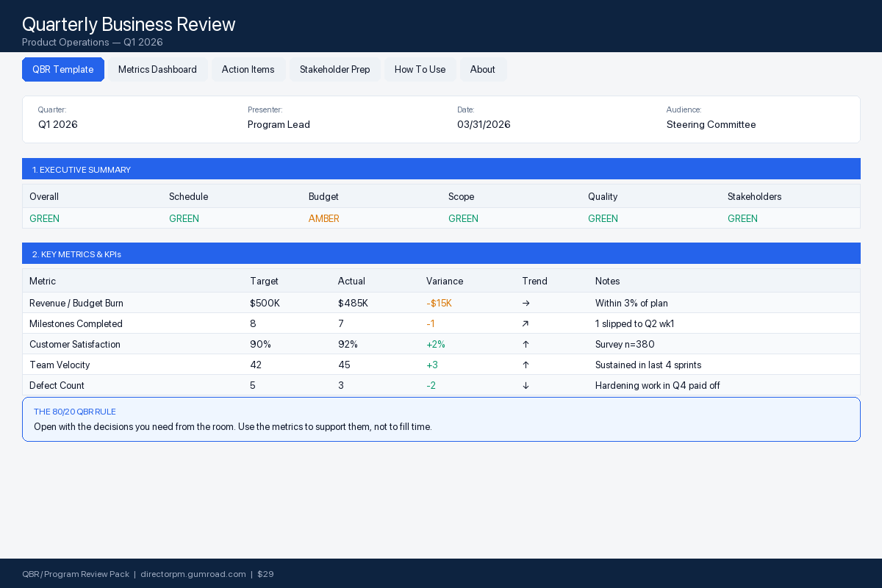Click the Customer Satisfaction trend up arrow

click(526, 344)
